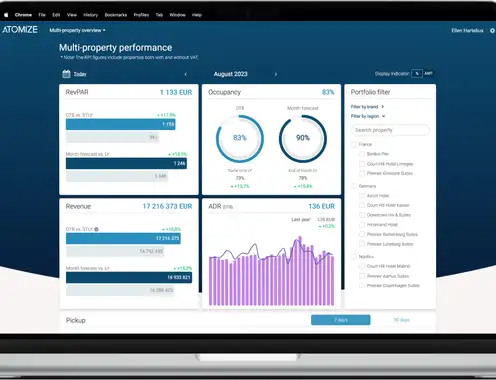Click the August 2023 month label
This screenshot has height=380, width=496.
tap(231, 74)
